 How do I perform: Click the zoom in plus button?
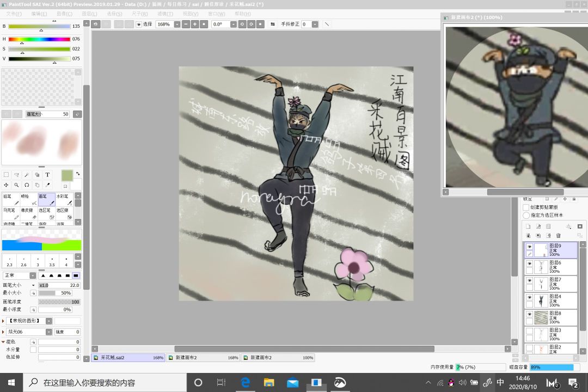195,24
